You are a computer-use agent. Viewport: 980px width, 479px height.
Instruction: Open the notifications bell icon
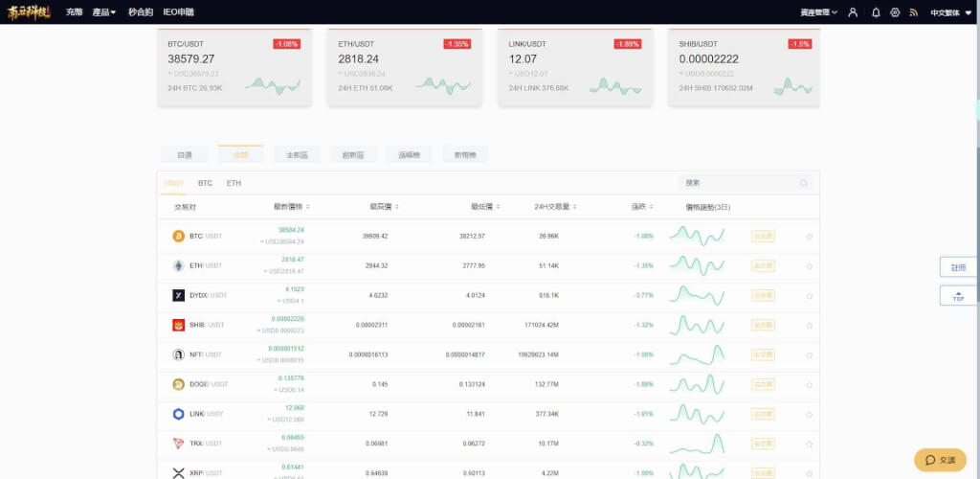point(876,12)
